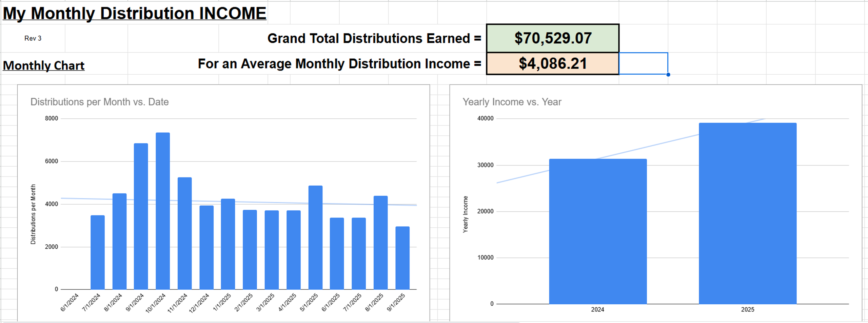This screenshot has height=323, width=868.
Task: Click the "Yearly Income" vertical axis title
Action: [x=466, y=214]
